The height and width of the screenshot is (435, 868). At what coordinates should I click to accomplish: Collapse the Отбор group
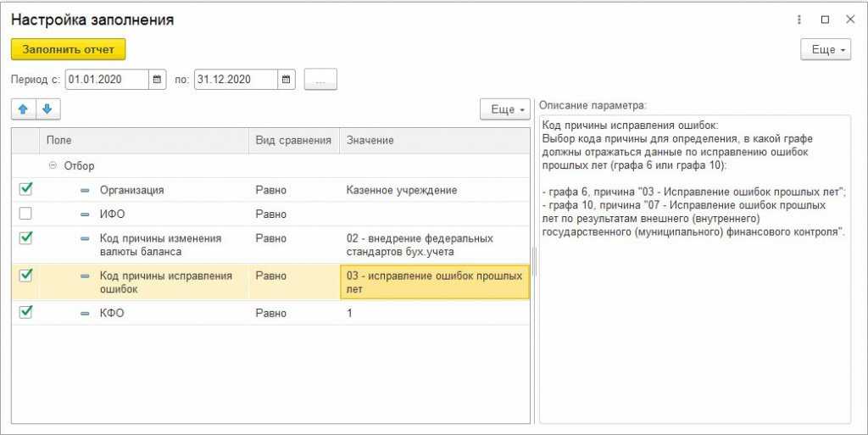coord(53,165)
